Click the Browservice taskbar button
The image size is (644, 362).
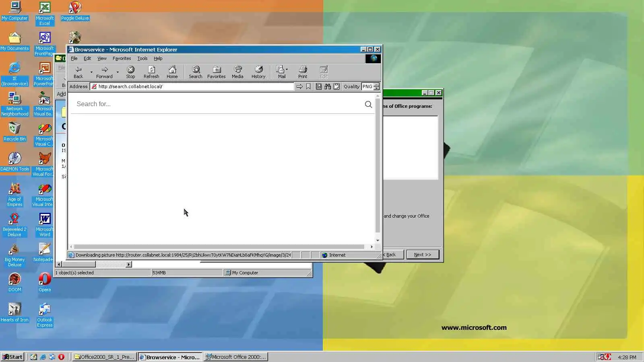point(170,357)
